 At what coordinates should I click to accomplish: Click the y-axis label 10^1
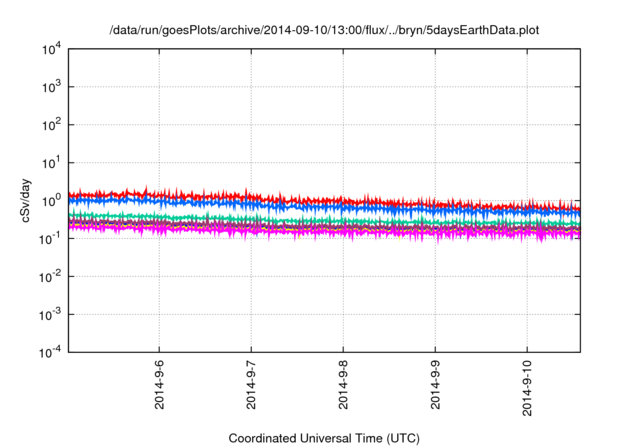click(x=51, y=163)
